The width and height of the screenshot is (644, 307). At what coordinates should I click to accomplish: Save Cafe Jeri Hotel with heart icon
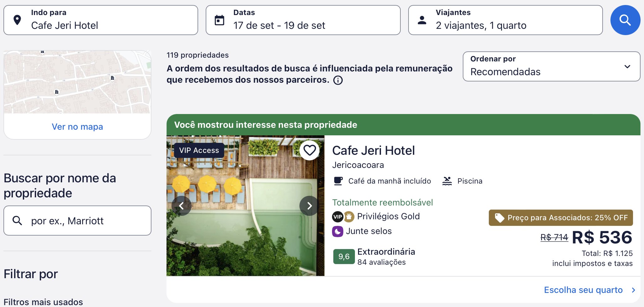(309, 150)
